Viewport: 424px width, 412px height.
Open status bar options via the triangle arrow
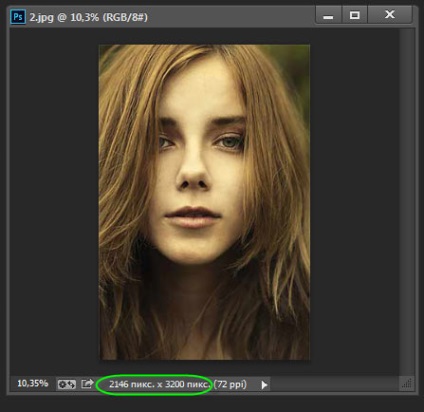(x=264, y=385)
